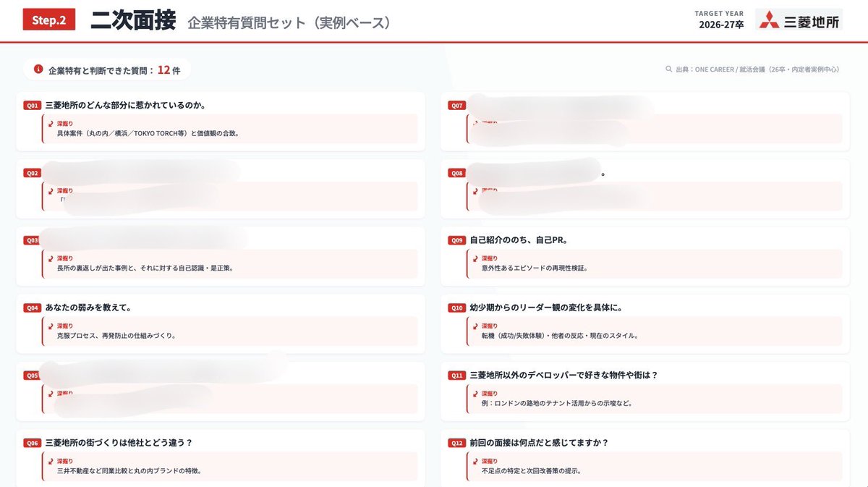Click question 三菱地所の街づくりは他社とどう違う？
868x487 pixels.
(119, 442)
